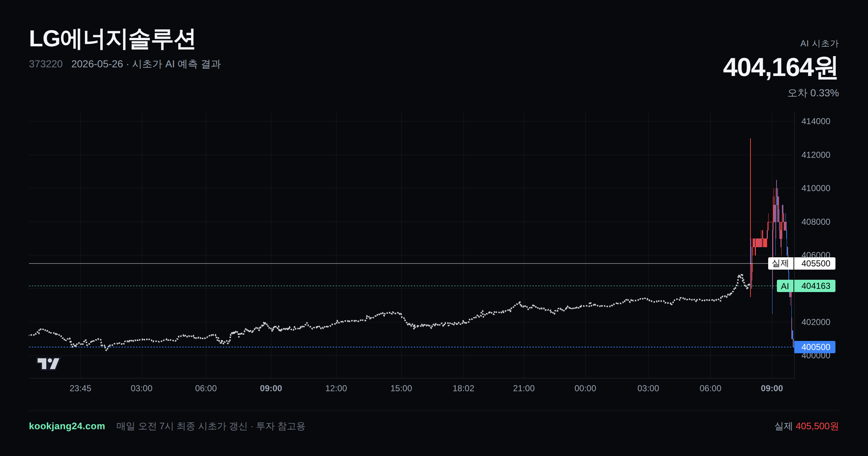Select the 00:00 time axis label

[x=585, y=388]
